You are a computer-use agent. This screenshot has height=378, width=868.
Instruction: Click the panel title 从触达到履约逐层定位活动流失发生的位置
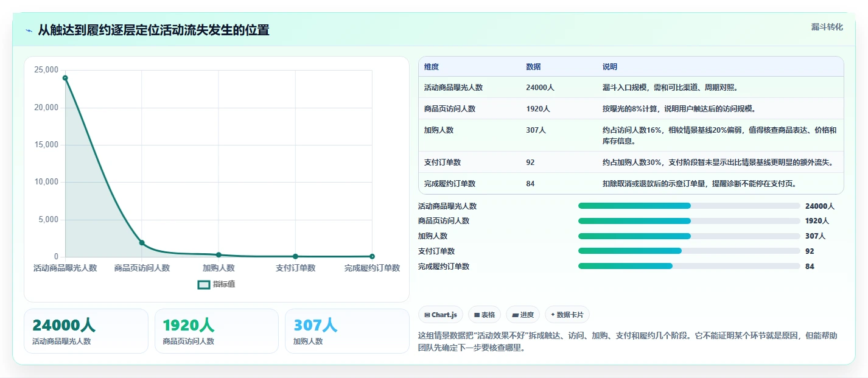click(153, 30)
